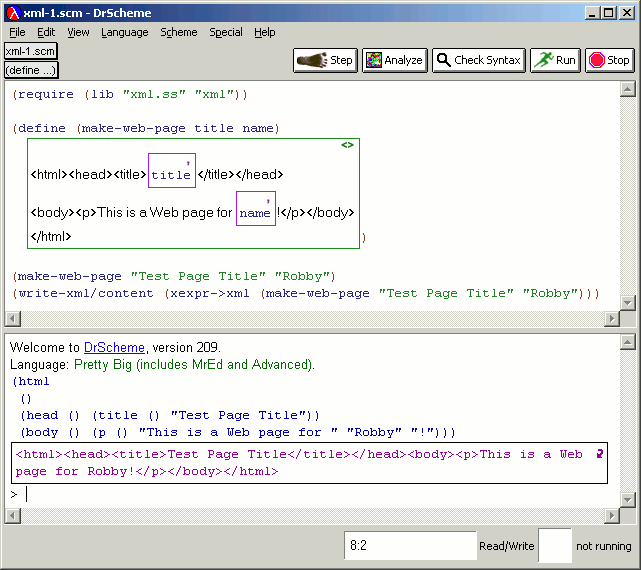
Task: Click the xml-1.scm file name button
Action: point(31,51)
